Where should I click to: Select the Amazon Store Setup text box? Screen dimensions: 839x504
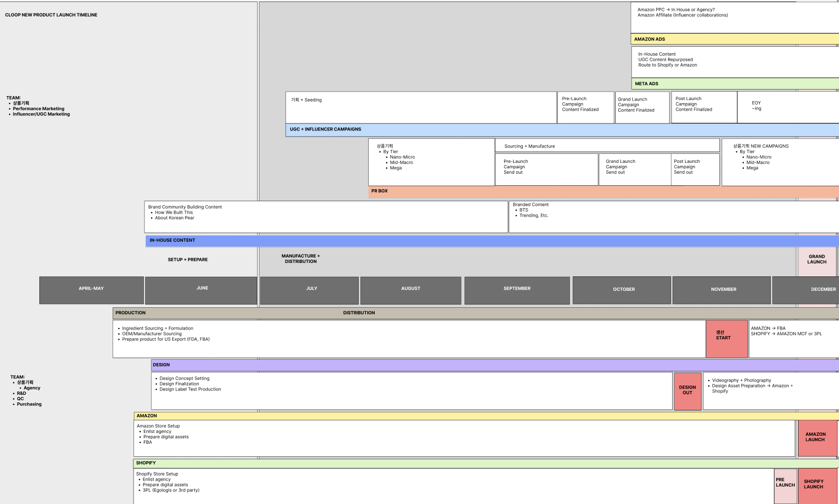[x=463, y=438]
